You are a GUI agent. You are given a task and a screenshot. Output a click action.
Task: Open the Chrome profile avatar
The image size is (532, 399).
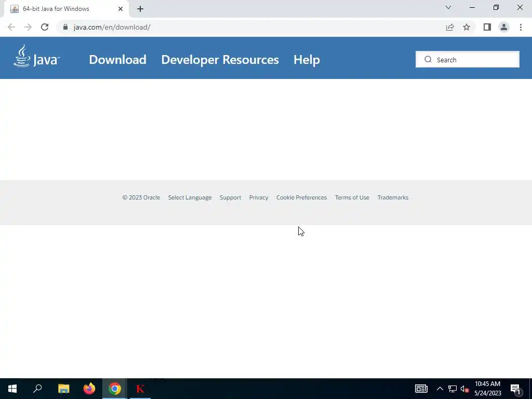pyautogui.click(x=504, y=27)
